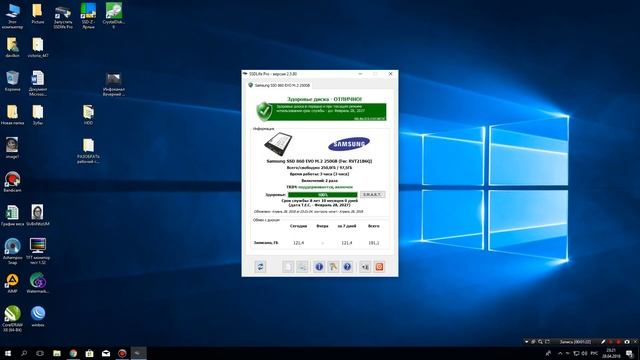Viewport: 640px width, 360px height.
Task: Click the green disk health status banner
Action: 321,111
